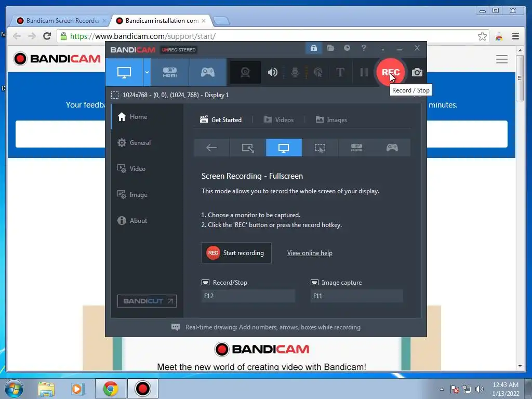532x399 pixels.
Task: Open Chrome menu hamburger icon
Action: (515, 36)
